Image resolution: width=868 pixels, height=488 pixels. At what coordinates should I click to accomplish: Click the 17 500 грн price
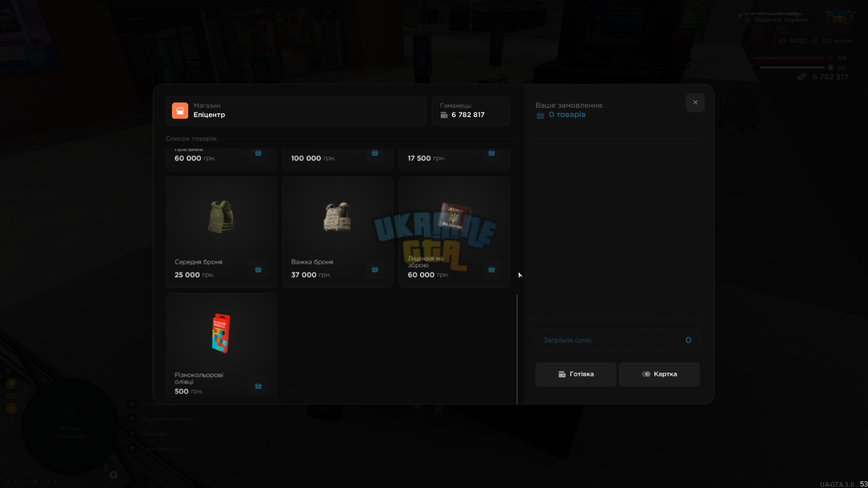point(426,158)
